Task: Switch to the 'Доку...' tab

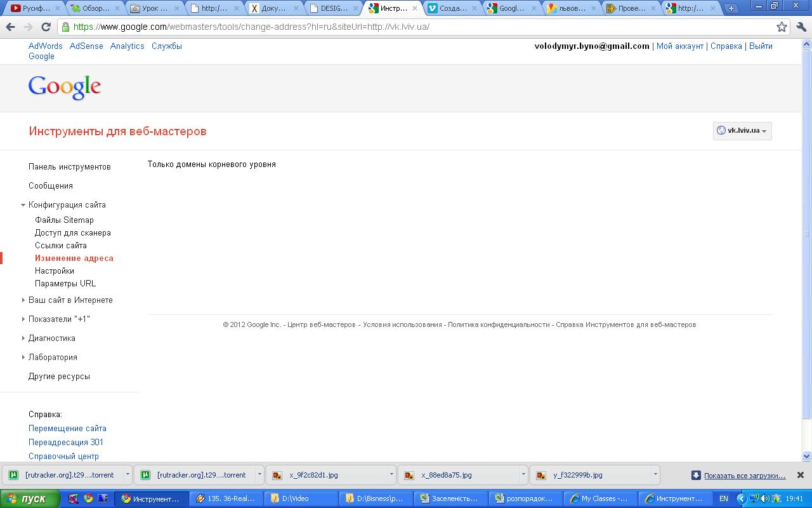Action: 272,9
